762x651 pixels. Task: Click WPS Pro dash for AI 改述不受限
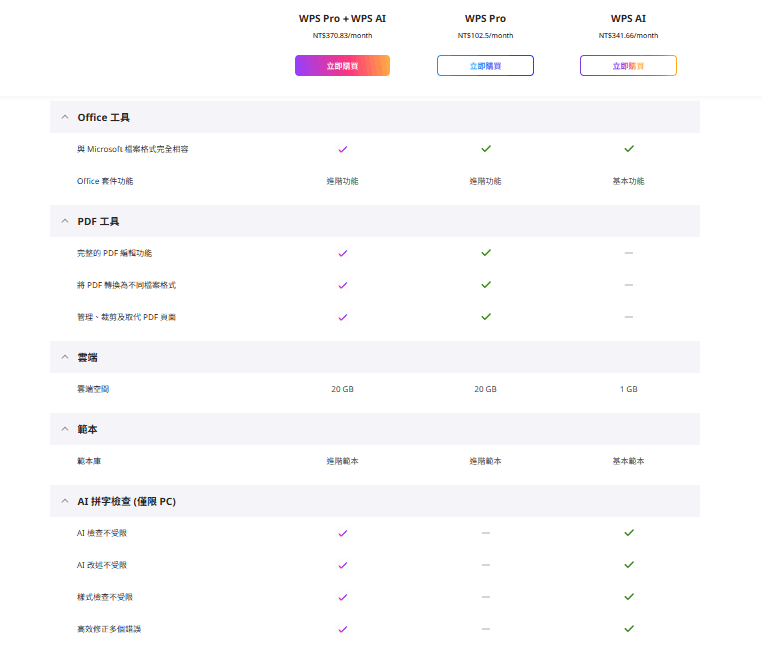[x=485, y=565]
